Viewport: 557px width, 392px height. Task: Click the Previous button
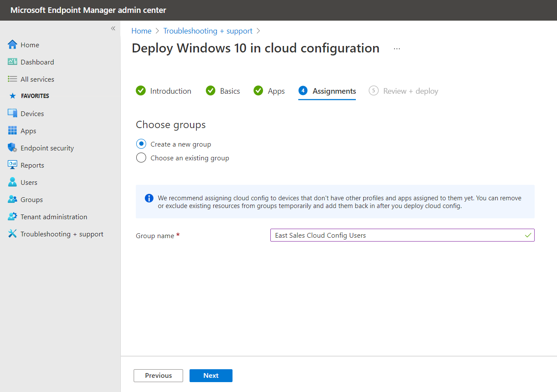point(158,376)
